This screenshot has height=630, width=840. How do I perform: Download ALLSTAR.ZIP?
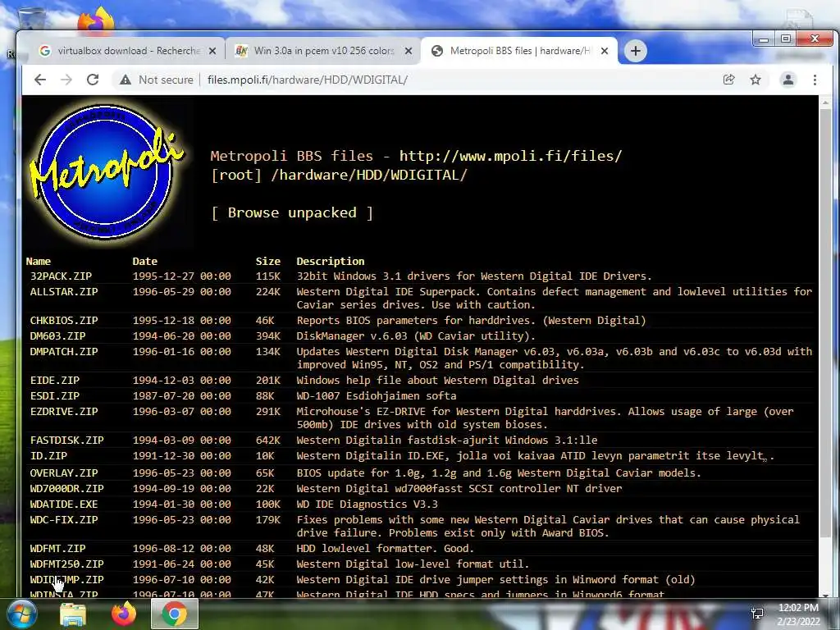pos(64,292)
